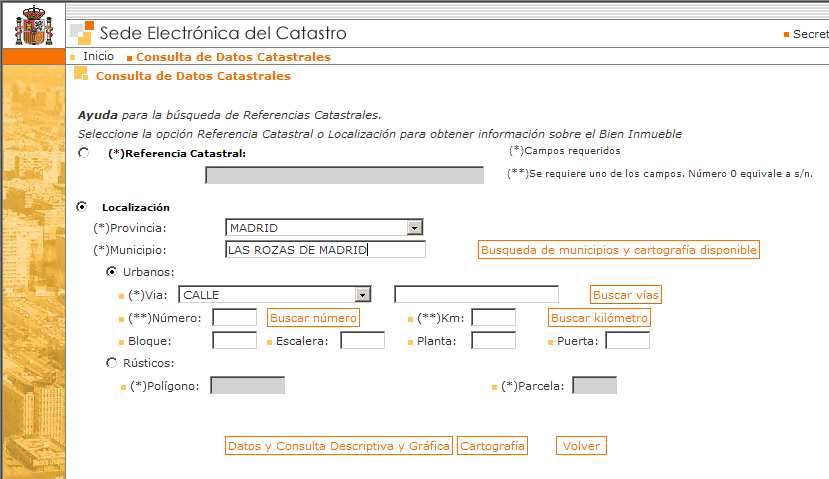Click Datos y Consulta Descriptiva y Gráfica button
829x479 pixels.
click(x=338, y=446)
